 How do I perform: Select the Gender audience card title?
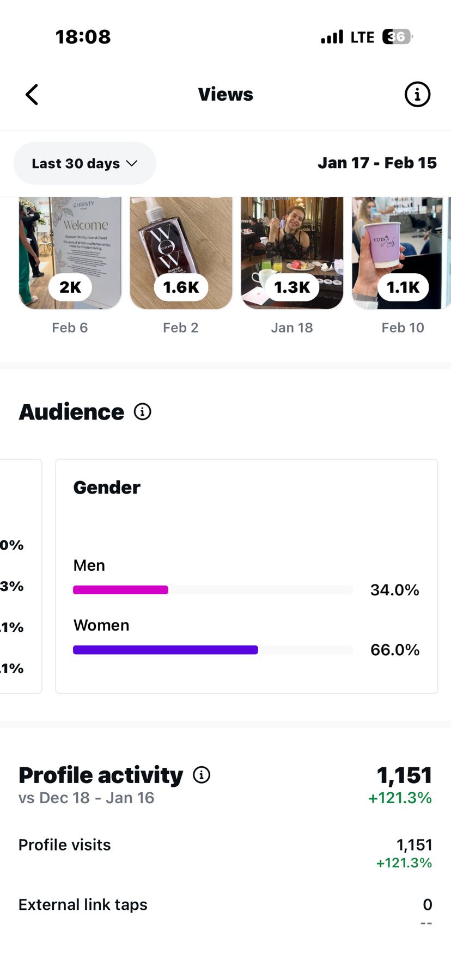pos(107,488)
